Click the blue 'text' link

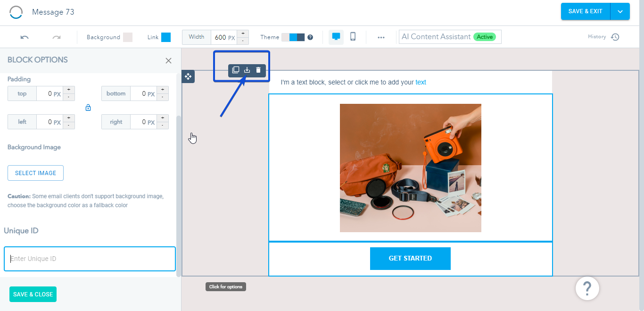421,82
